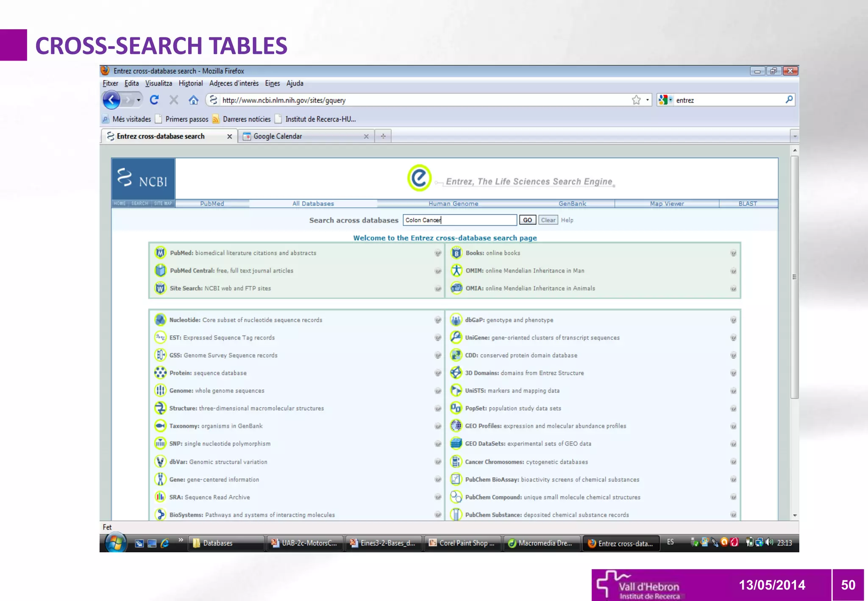Click the Clear button
The width and height of the screenshot is (868, 601).
click(x=548, y=220)
